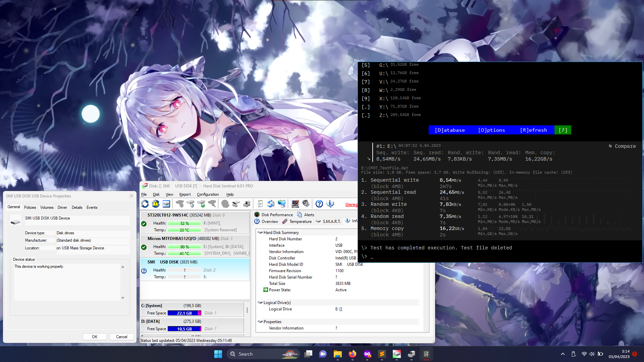
Task: Click the refresh toolbar icon in Hard Disk Sentinel
Action: tap(145, 204)
